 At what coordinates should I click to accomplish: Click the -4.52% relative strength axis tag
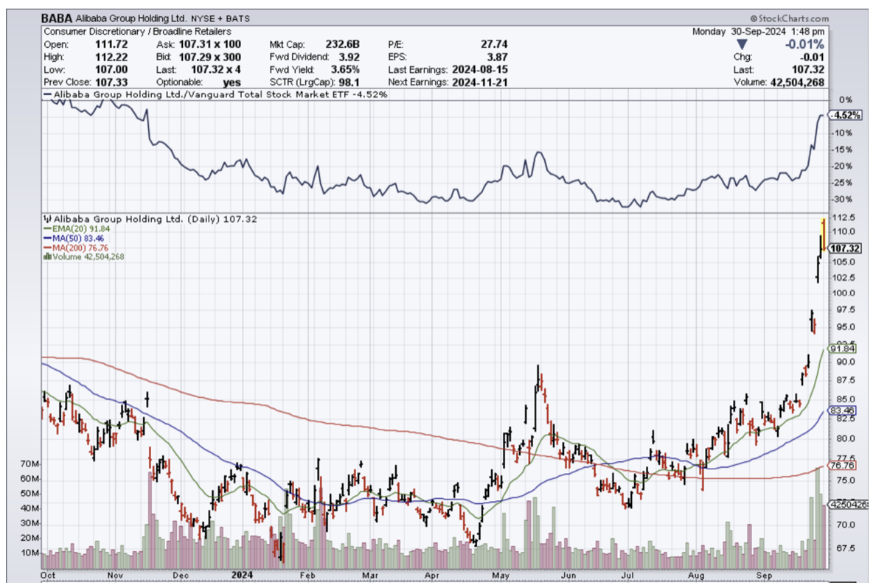point(845,116)
